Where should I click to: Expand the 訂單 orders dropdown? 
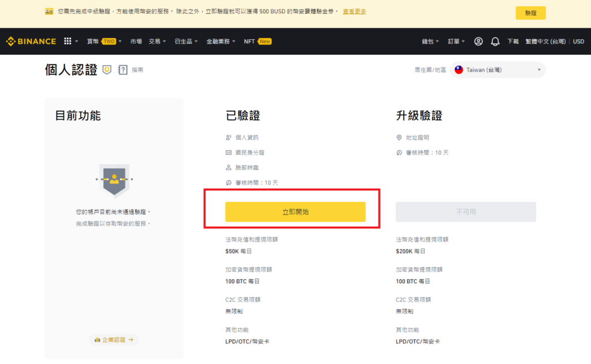tap(457, 42)
